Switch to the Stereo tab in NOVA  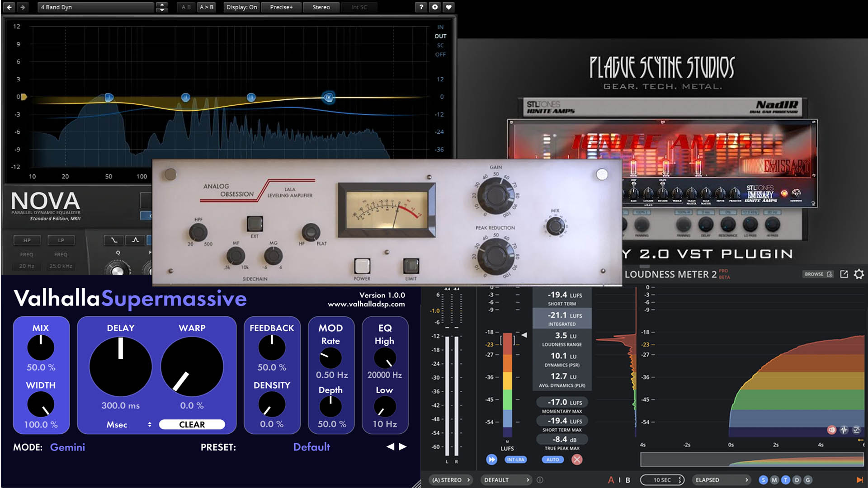pos(321,7)
